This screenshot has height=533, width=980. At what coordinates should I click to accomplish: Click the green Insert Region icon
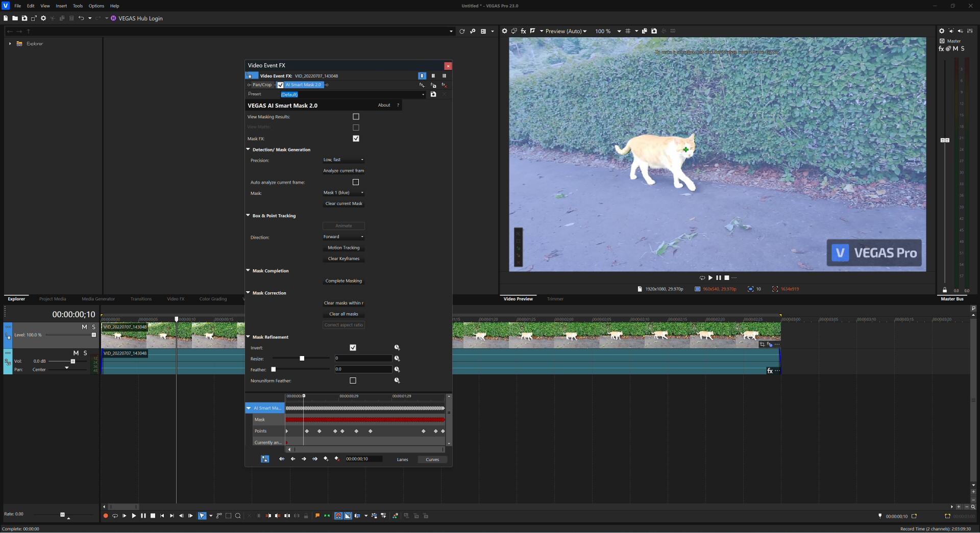pyautogui.click(x=327, y=516)
